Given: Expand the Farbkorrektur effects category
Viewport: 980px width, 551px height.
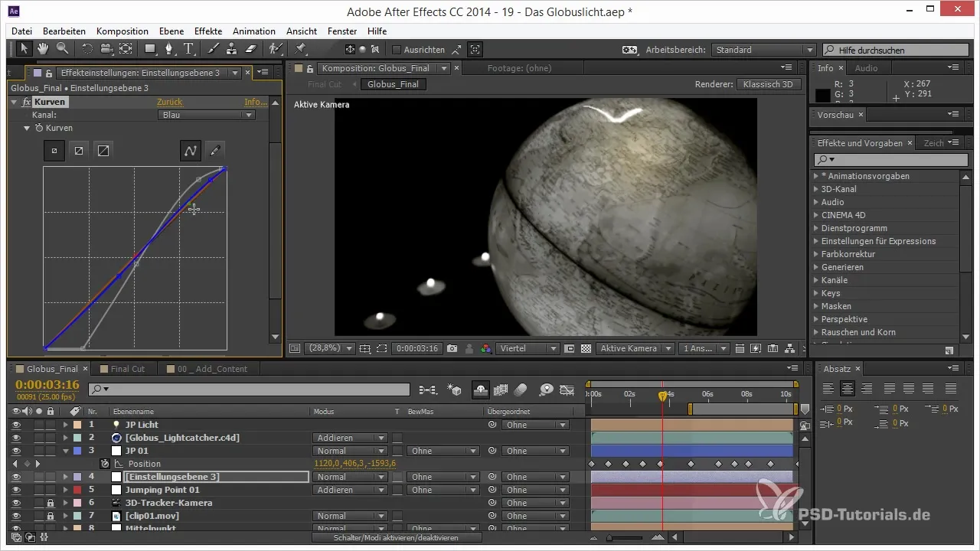Looking at the screenshot, I should [815, 254].
